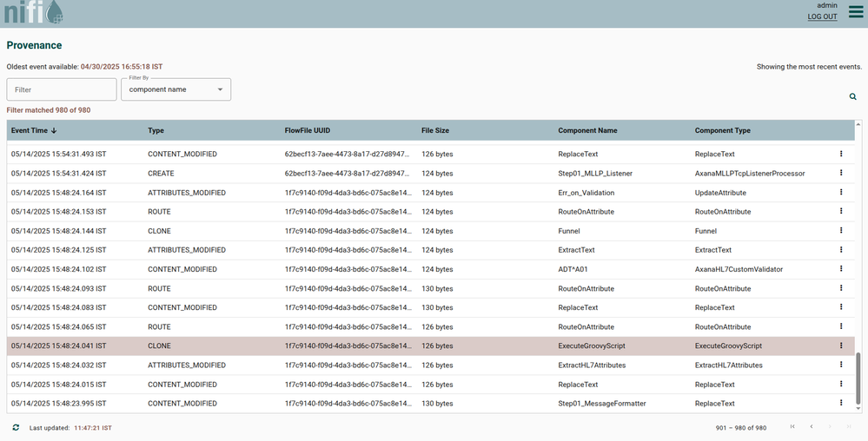Expand the Filter By component name dropdown
The width and height of the screenshot is (868, 441).
[176, 89]
